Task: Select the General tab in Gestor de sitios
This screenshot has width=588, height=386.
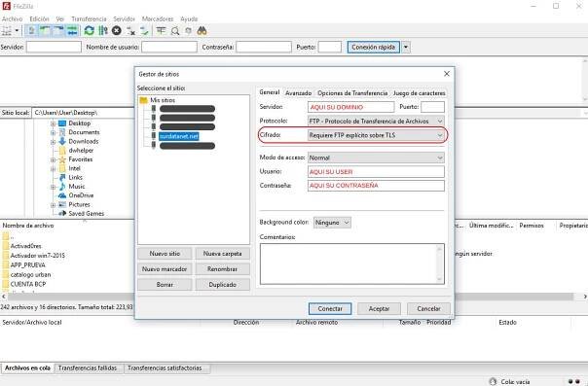Action: 270,92
